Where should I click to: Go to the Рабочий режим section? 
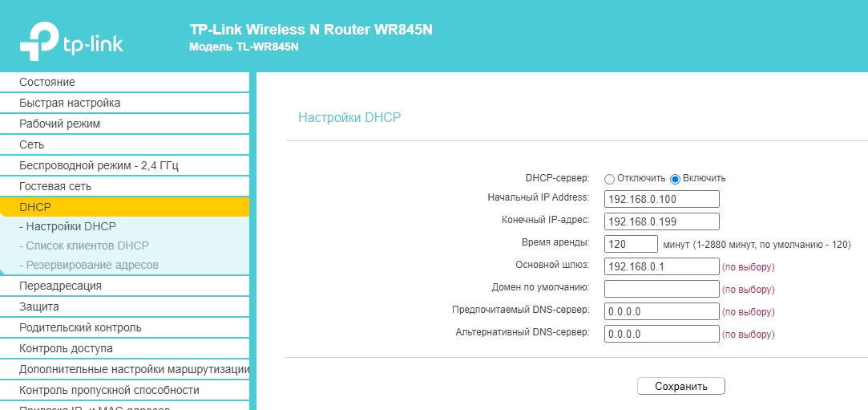(x=60, y=124)
